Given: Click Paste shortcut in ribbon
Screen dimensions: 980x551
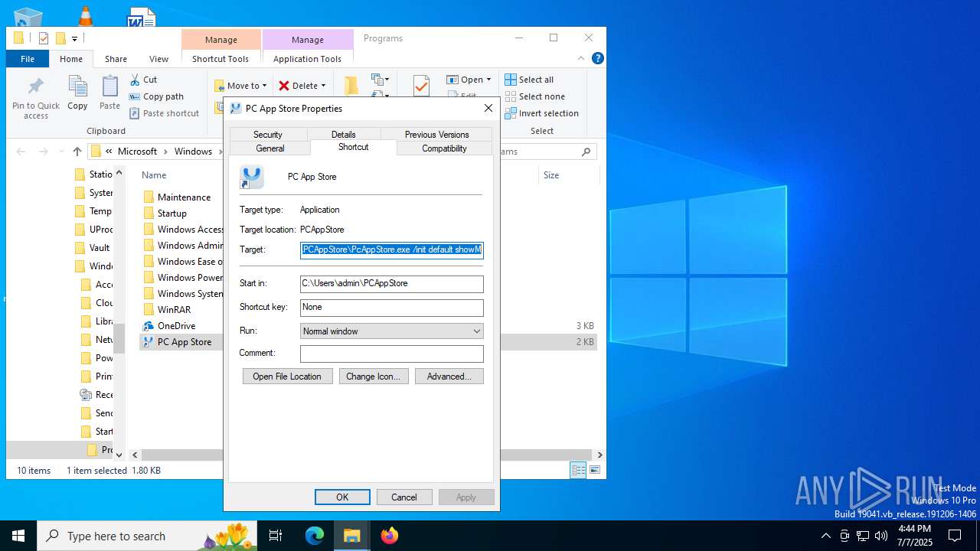Looking at the screenshot, I should [x=164, y=113].
